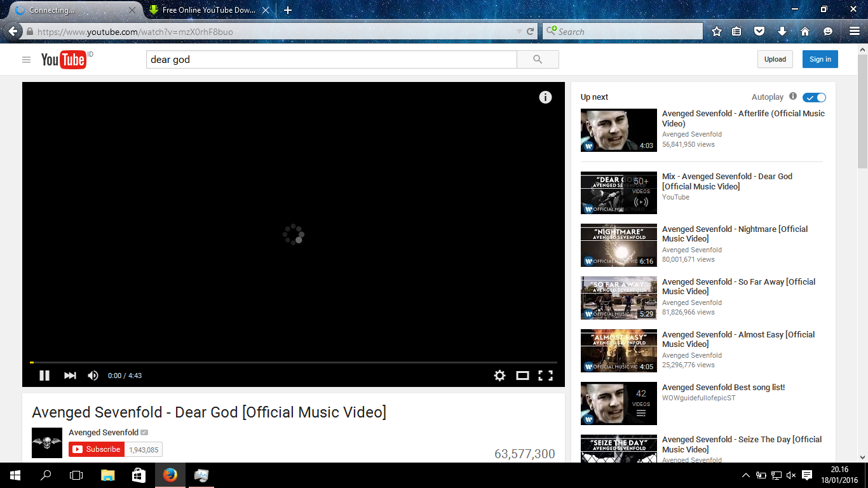The height and width of the screenshot is (488, 868).
Task: Skip to the next video
Action: 70,376
